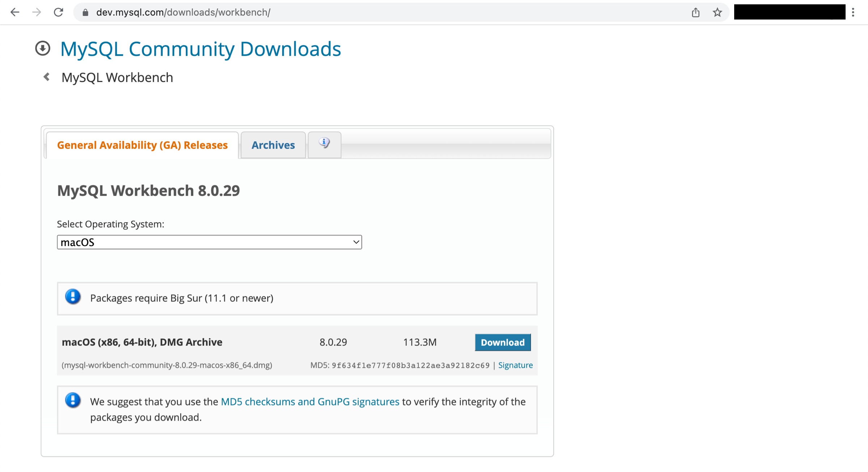Viewport: 868px width, 472px height.
Task: Click the Signature link for the package
Action: click(515, 365)
